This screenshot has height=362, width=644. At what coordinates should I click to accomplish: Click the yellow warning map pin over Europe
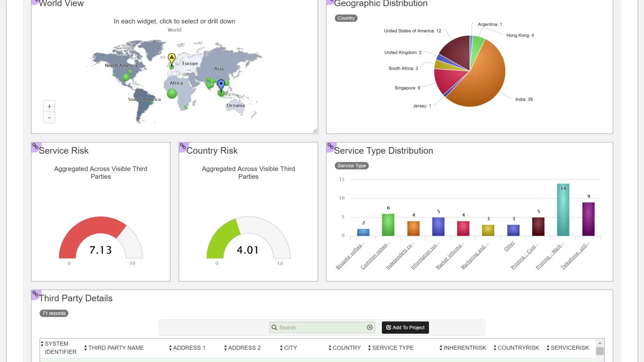tap(172, 58)
